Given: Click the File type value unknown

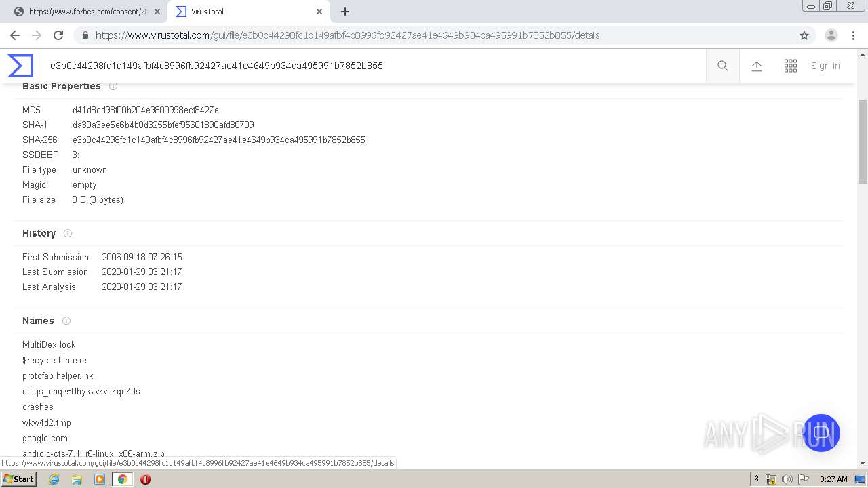Looking at the screenshot, I should click(90, 169).
